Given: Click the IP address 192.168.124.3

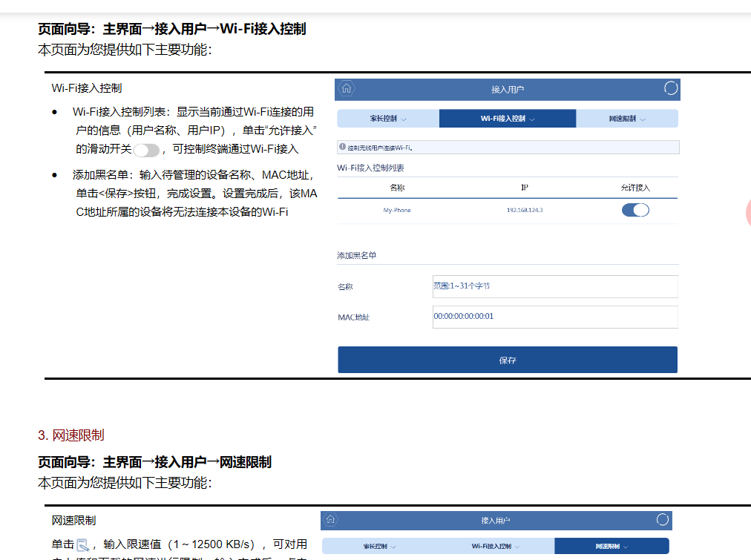Looking at the screenshot, I should click(x=525, y=210).
